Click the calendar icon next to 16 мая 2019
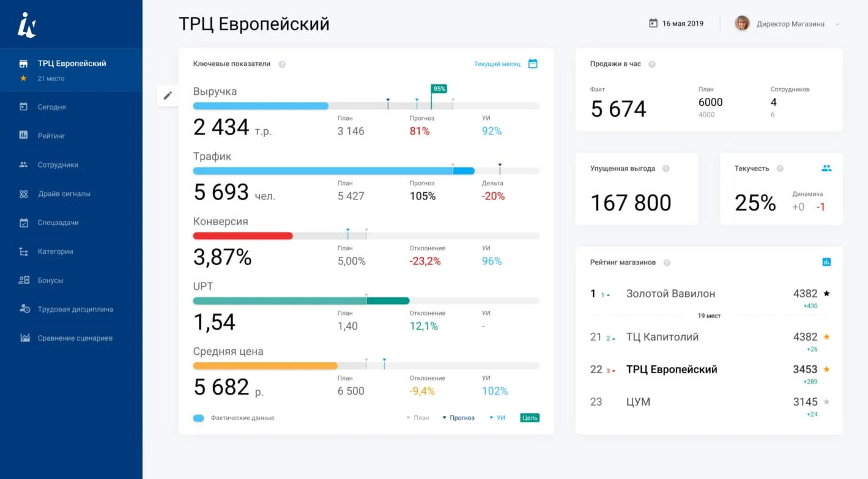The width and height of the screenshot is (868, 479). 653,23
